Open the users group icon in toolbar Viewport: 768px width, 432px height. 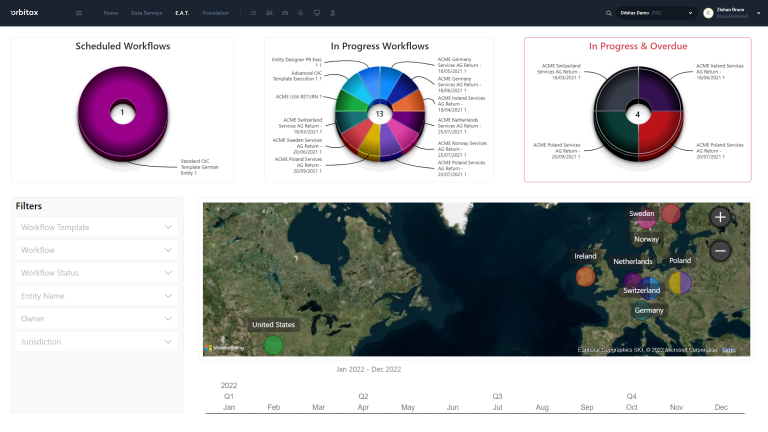pos(269,13)
